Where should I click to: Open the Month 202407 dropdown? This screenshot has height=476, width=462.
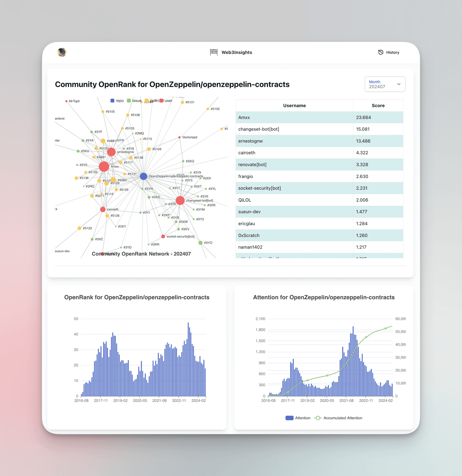385,84
